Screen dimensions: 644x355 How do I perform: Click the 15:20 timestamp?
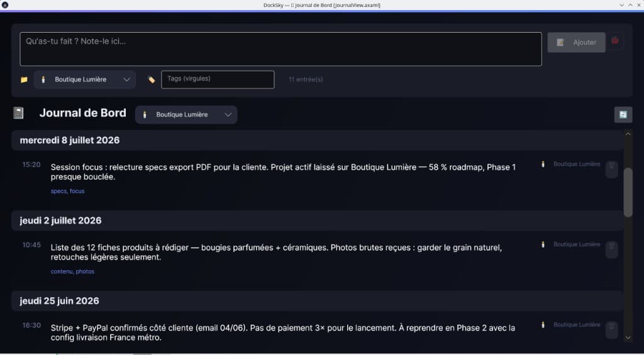coord(31,165)
